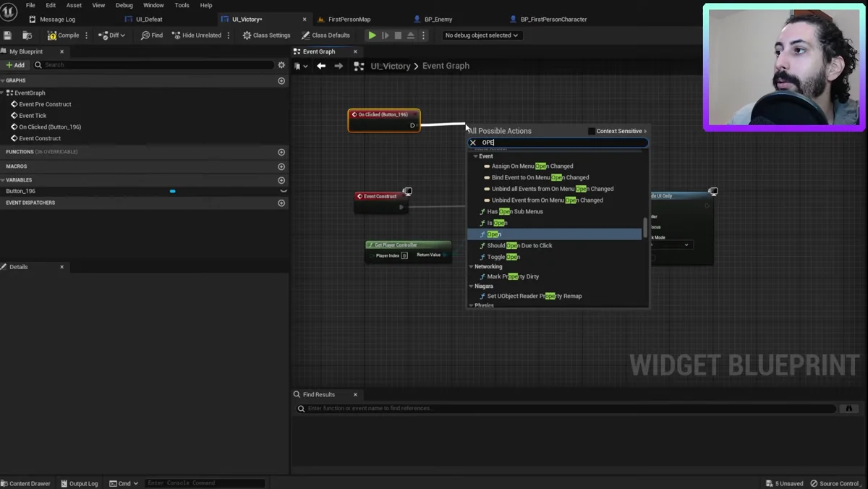Open Compile options three-dot menu
Viewport: 868px width, 489px height.
click(x=87, y=35)
